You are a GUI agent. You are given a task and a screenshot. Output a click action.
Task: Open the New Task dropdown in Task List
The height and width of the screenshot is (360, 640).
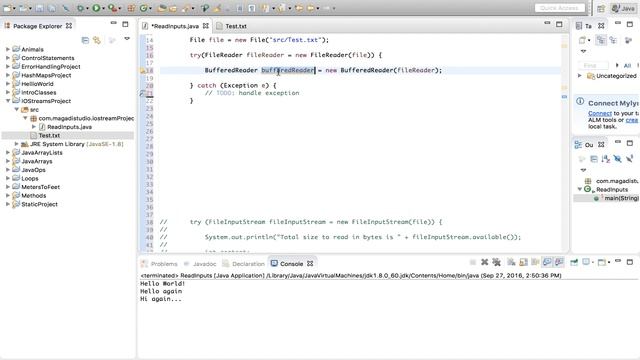click(589, 40)
